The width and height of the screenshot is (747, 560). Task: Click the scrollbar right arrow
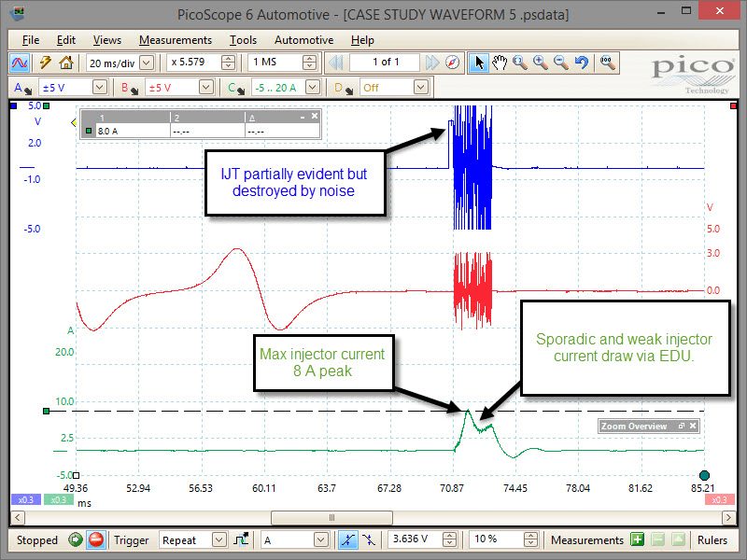[x=728, y=517]
